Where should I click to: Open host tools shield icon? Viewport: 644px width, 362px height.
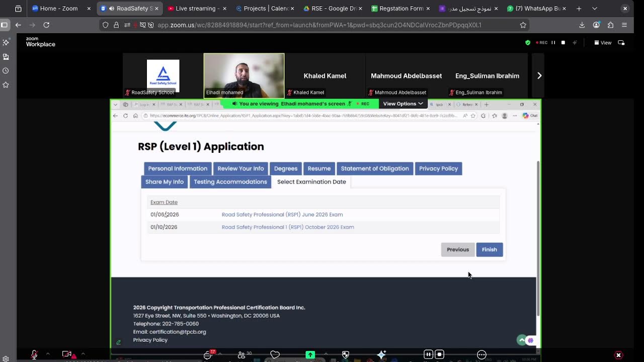(345, 354)
